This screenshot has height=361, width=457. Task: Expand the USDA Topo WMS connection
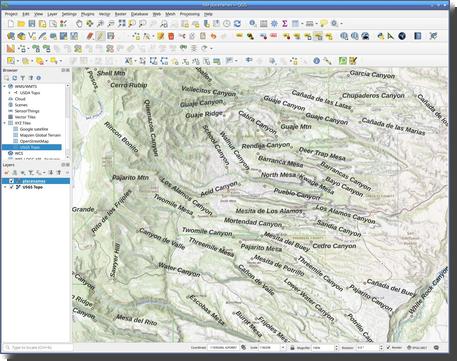pos(10,93)
